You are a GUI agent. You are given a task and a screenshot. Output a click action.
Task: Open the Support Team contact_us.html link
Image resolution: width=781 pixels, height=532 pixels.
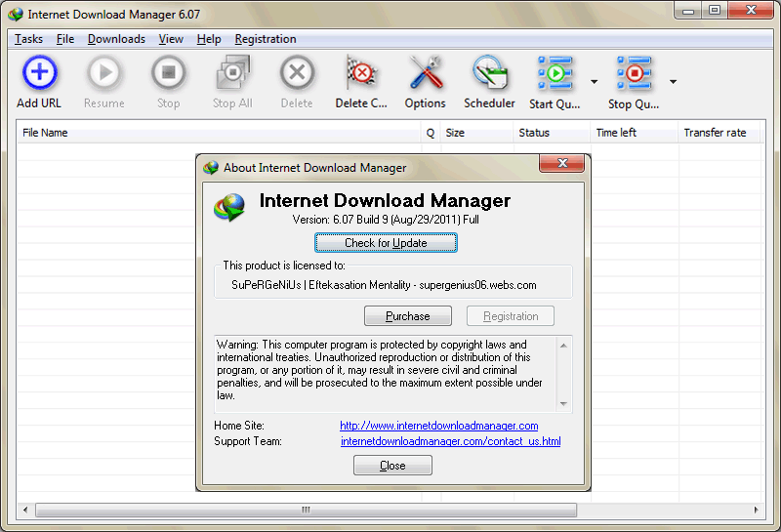click(451, 441)
